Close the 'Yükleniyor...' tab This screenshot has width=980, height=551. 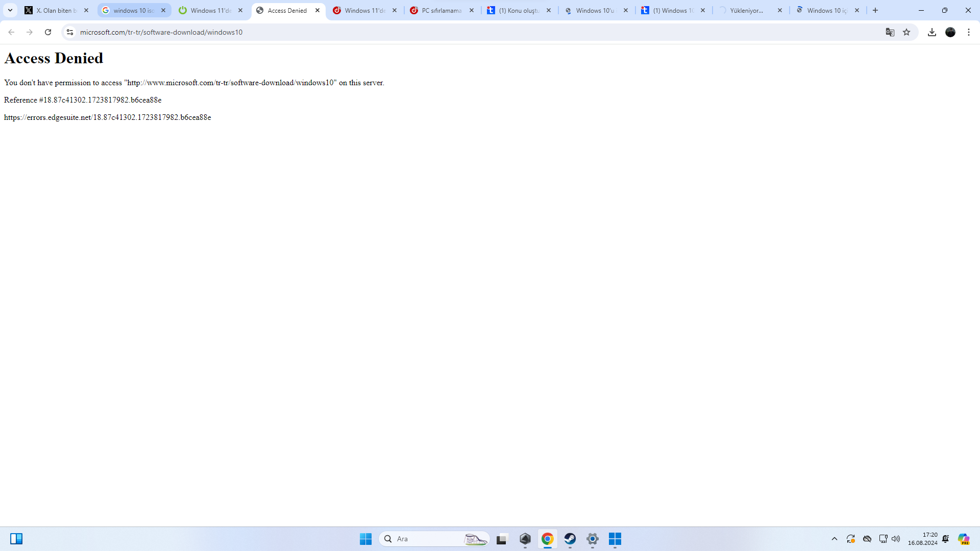click(x=780, y=10)
